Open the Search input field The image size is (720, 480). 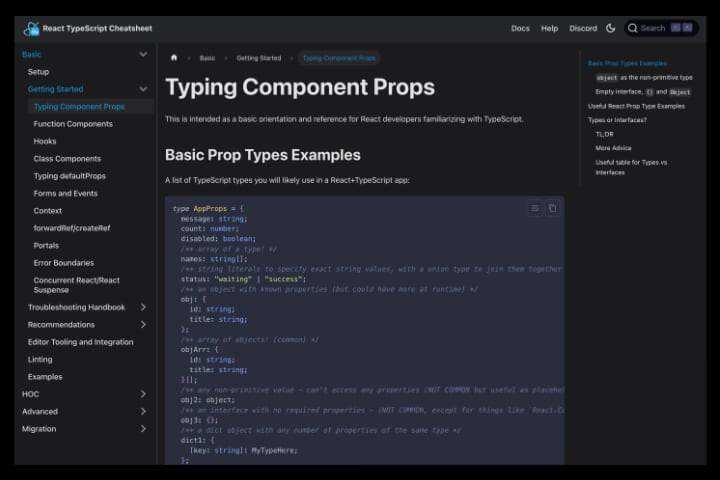point(661,28)
